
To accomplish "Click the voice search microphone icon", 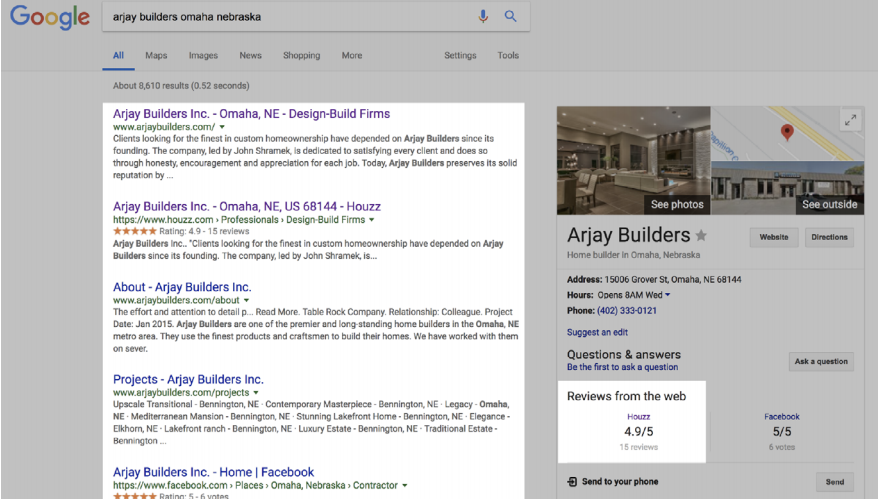I will (484, 16).
